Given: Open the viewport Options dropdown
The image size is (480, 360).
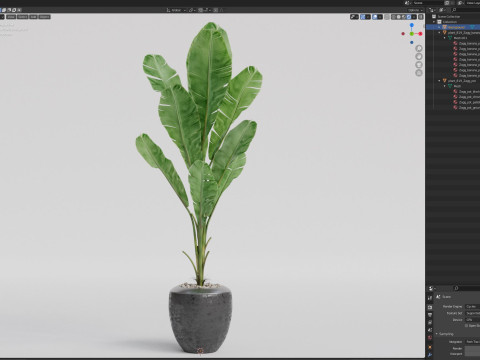Looking at the screenshot, I should (415, 10).
